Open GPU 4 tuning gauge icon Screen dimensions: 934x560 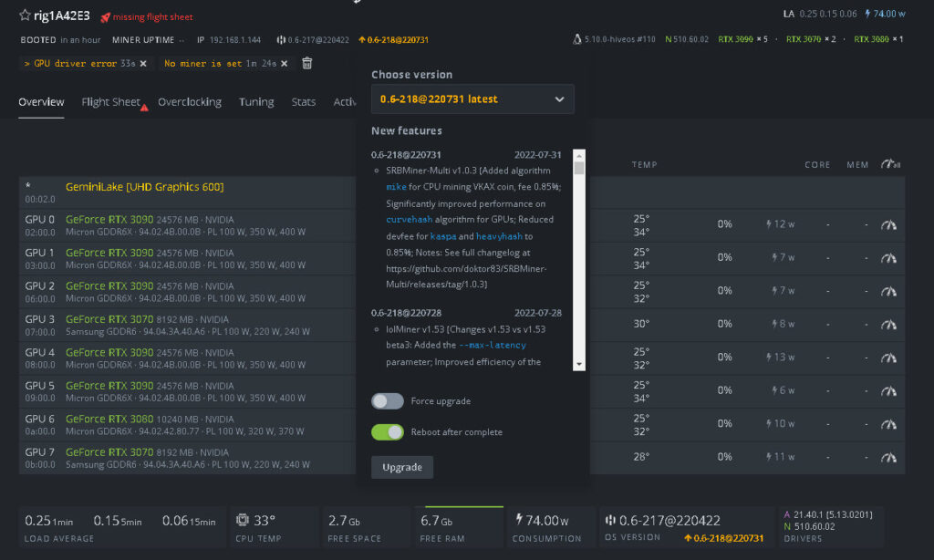click(x=888, y=358)
